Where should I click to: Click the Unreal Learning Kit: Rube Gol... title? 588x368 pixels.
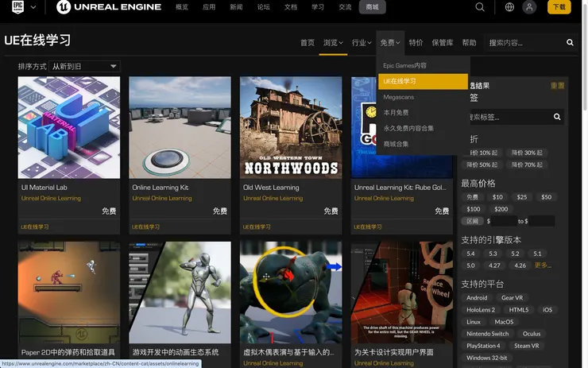400,188
